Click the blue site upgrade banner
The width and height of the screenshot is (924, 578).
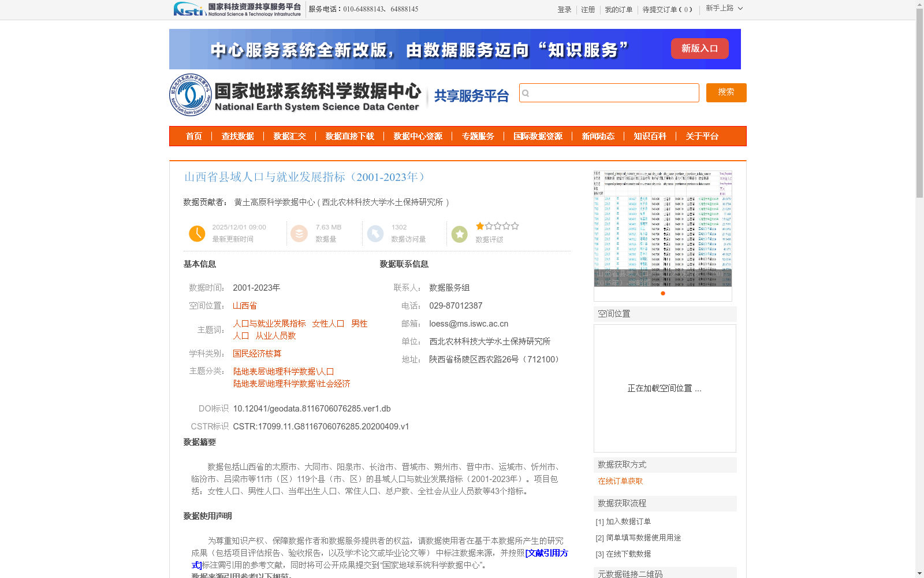click(455, 49)
